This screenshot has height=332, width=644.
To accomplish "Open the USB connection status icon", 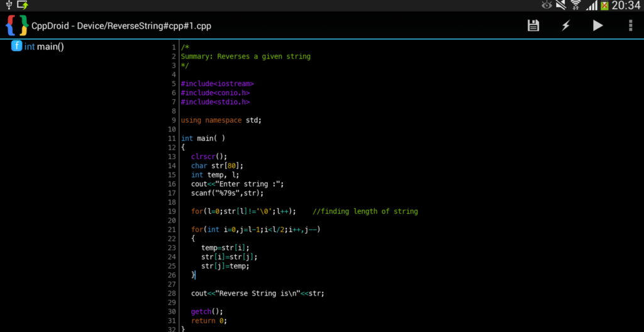I will (9, 5).
